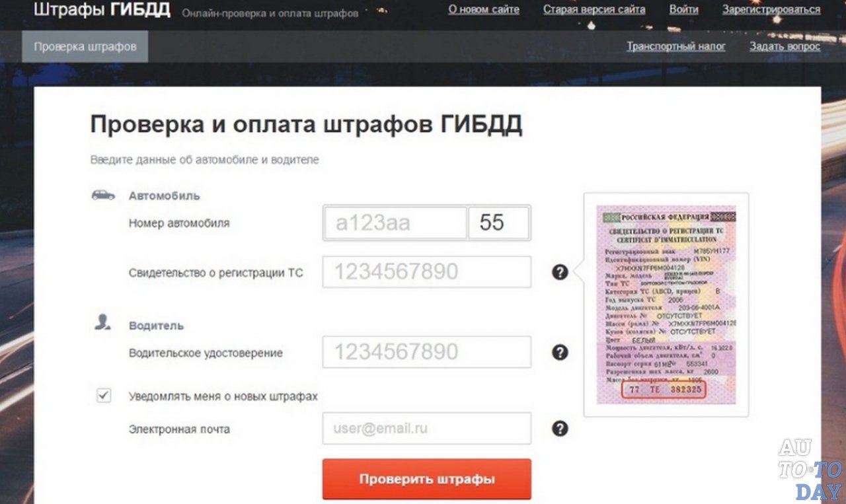The width and height of the screenshot is (846, 504).
Task: Open Транспортный налог menu link
Action: point(675,46)
